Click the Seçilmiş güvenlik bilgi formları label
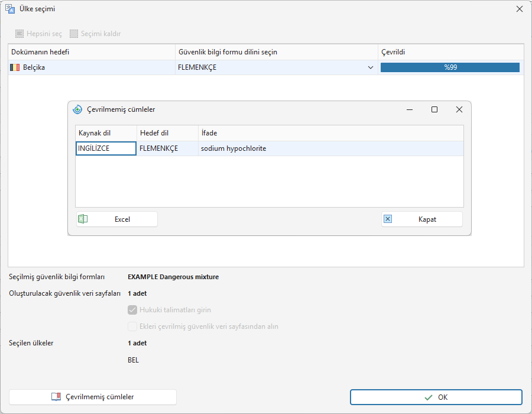The image size is (532, 414). pos(57,277)
